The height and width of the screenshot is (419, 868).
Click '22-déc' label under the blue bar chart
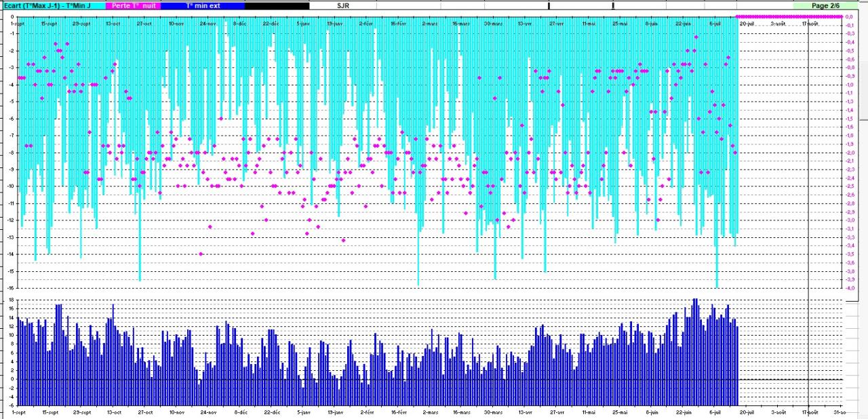pos(271,412)
